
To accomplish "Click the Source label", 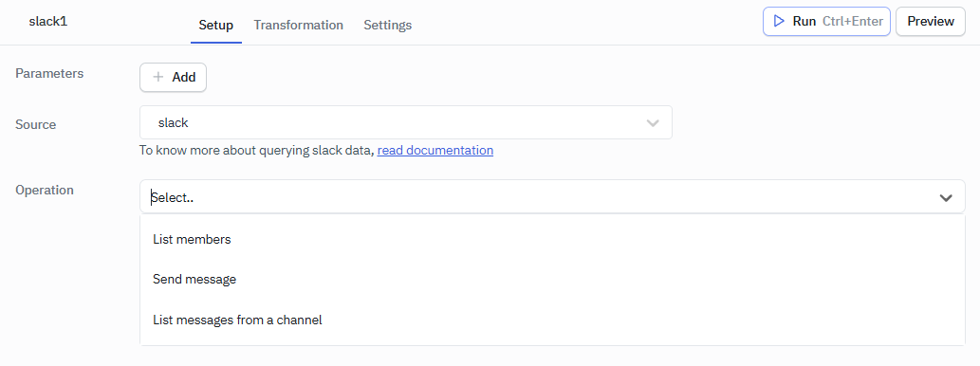I will coord(36,124).
